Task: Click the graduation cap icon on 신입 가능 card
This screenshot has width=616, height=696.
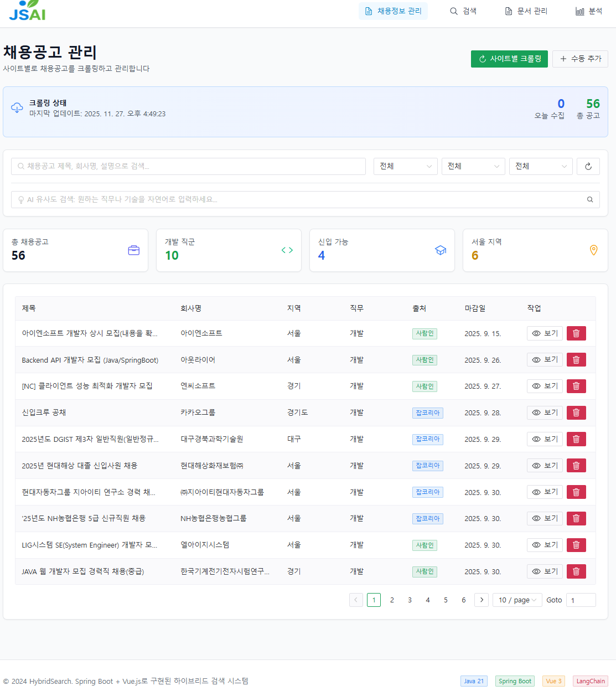Action: 441,250
